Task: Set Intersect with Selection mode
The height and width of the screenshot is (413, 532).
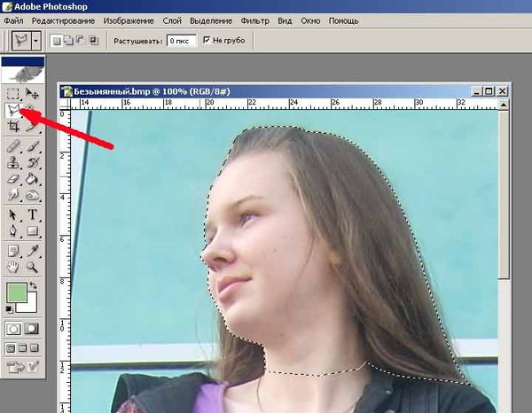Action: pyautogui.click(x=93, y=41)
